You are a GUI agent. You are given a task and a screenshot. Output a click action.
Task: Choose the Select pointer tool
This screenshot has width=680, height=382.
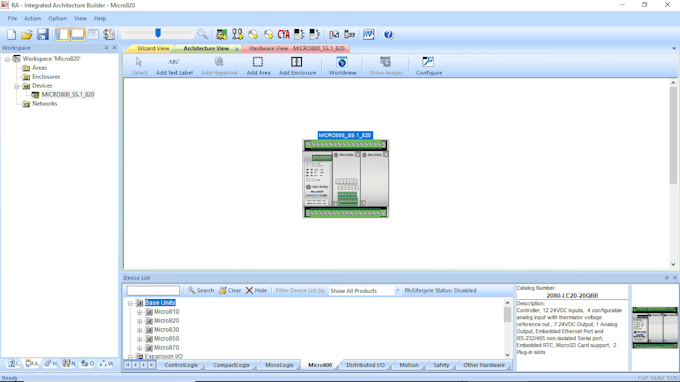click(140, 66)
